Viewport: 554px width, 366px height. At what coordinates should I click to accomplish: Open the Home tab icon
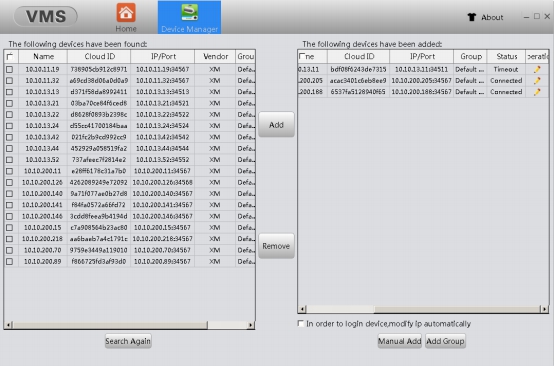click(x=126, y=12)
